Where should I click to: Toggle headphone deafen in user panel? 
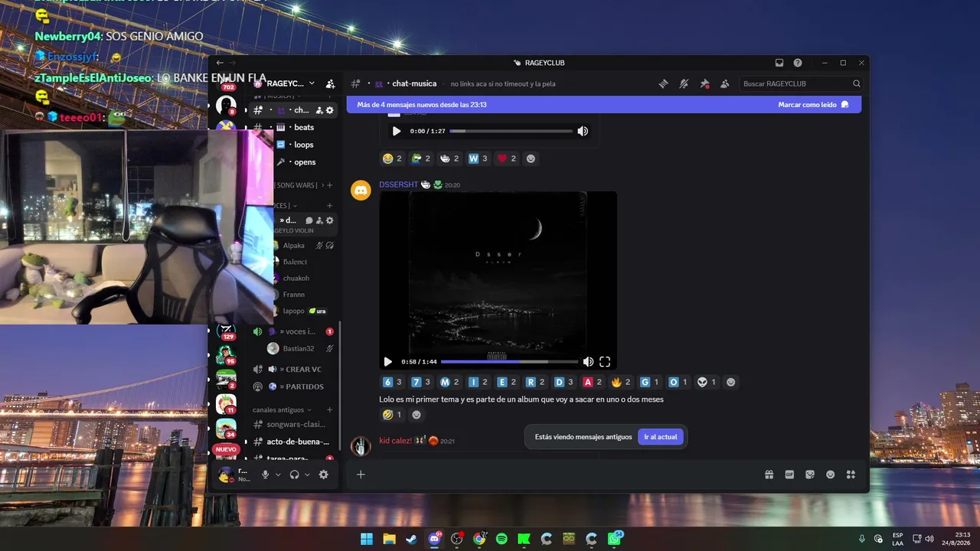294,474
